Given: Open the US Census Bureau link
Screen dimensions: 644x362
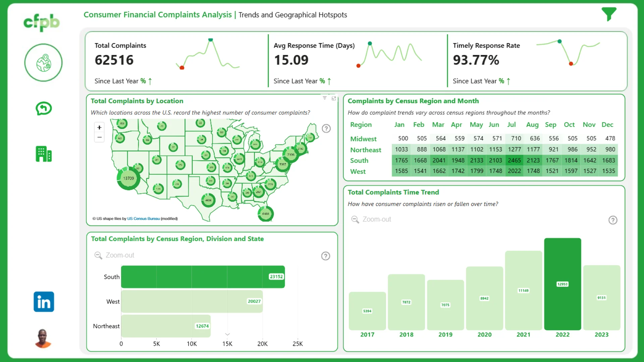Looking at the screenshot, I should coord(143,219).
